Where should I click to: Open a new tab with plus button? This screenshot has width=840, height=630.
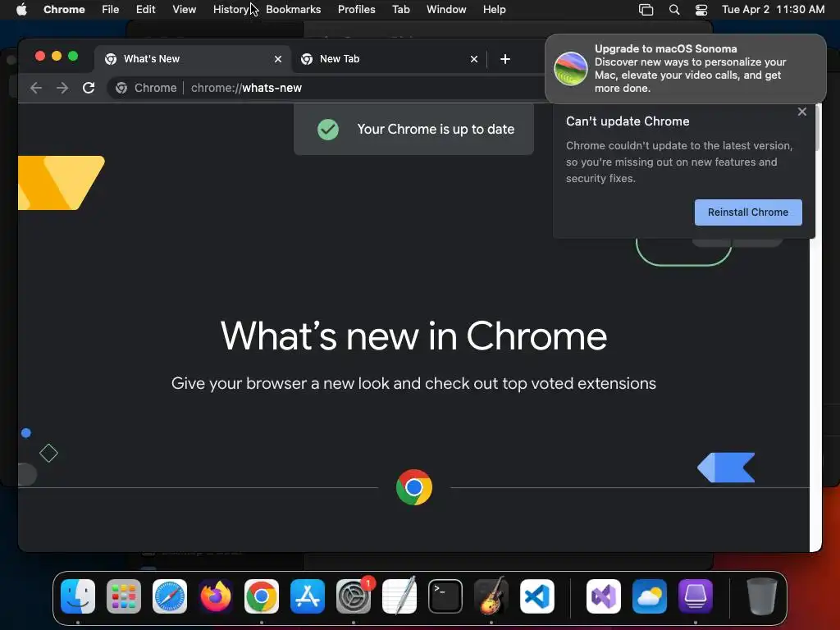(x=505, y=59)
